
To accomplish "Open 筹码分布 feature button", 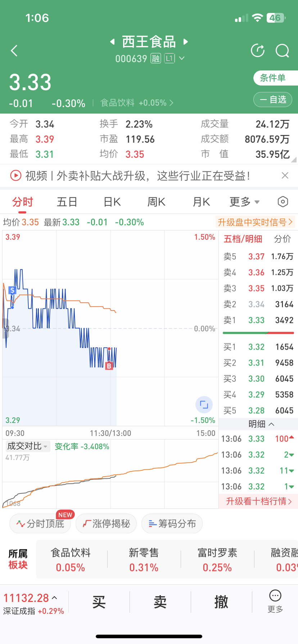I will point(172,524).
